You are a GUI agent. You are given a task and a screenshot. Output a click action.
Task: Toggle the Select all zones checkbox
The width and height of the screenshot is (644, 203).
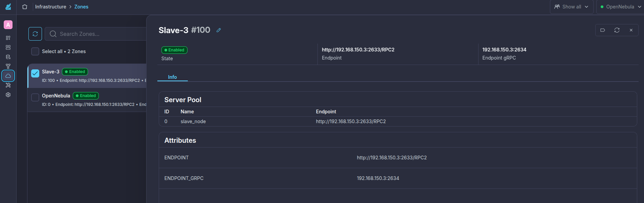click(x=35, y=51)
